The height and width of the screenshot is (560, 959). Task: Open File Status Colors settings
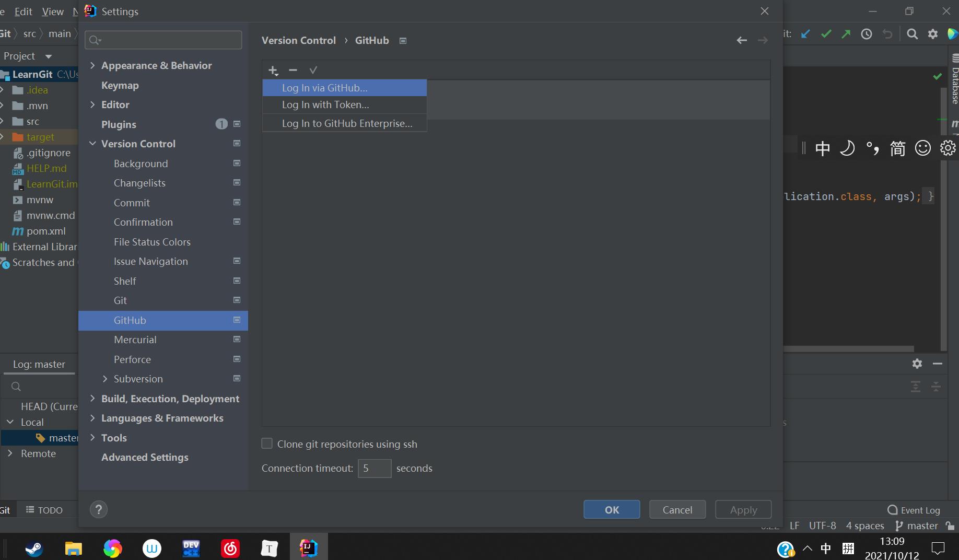tap(152, 242)
